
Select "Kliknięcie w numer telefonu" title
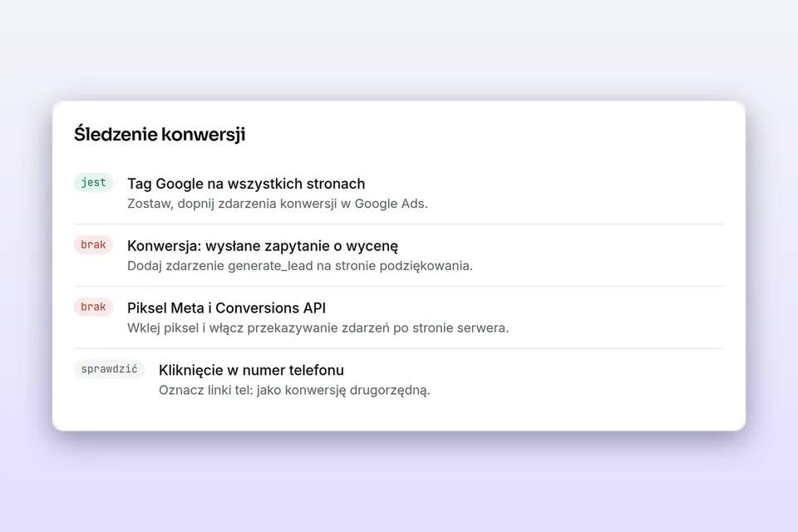[251, 370]
